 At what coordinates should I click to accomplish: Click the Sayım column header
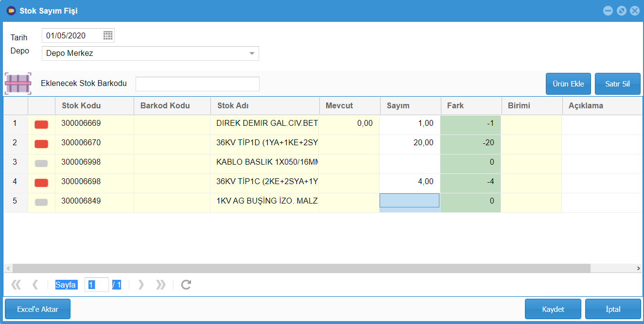[x=410, y=105]
